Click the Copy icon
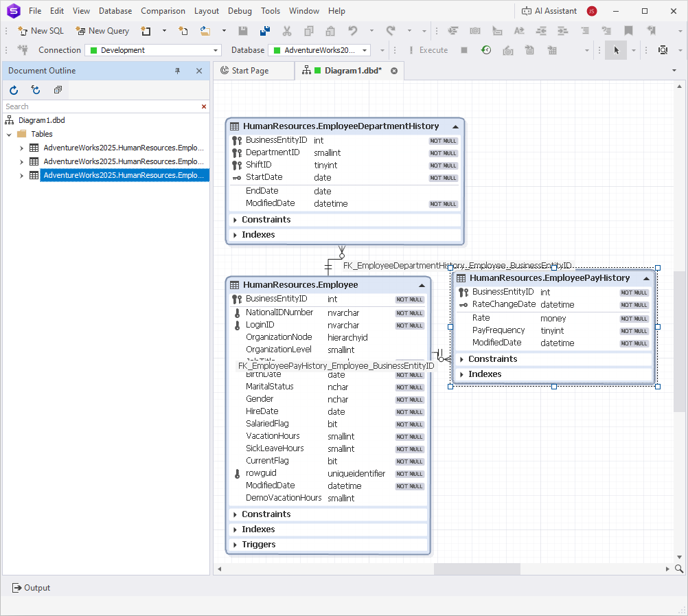This screenshot has height=616, width=688. click(309, 31)
